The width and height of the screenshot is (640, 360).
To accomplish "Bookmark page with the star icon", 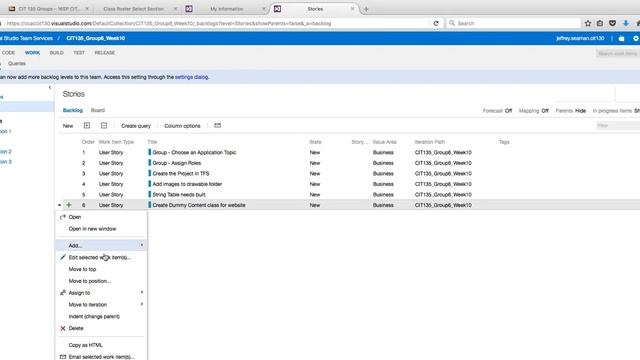I will 588,23.
